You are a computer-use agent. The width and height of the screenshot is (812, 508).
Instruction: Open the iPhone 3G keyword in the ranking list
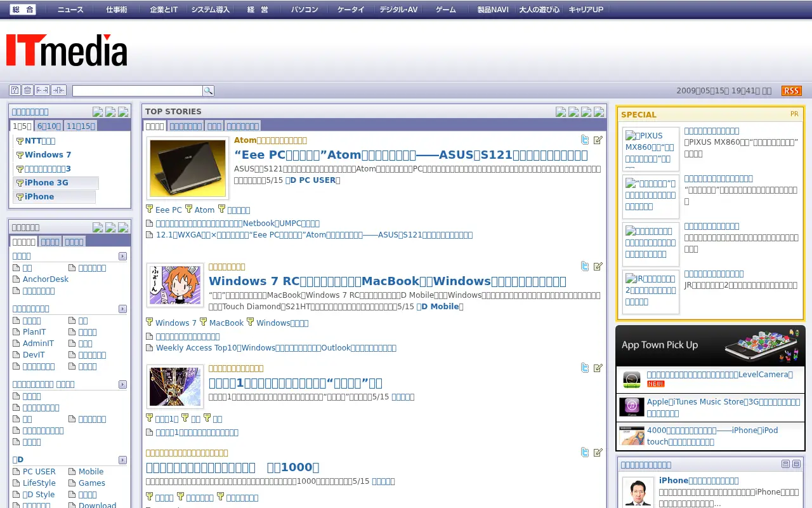click(x=46, y=183)
